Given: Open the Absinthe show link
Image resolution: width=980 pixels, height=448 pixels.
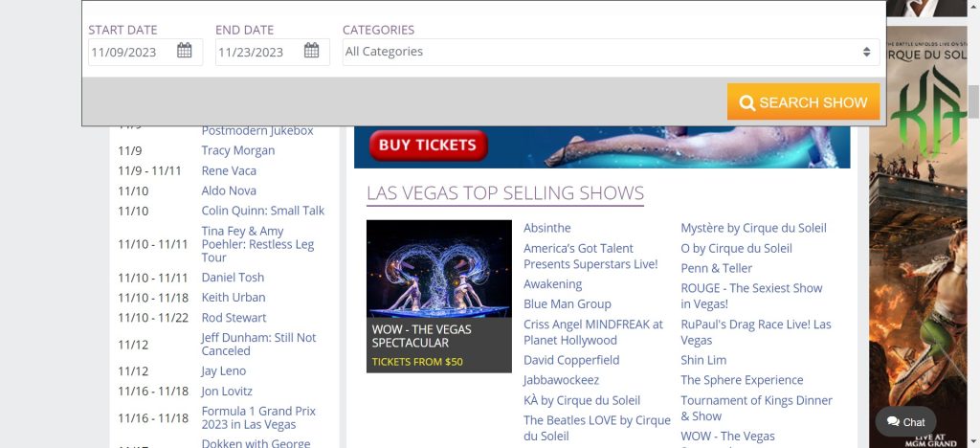Looking at the screenshot, I should [x=546, y=228].
